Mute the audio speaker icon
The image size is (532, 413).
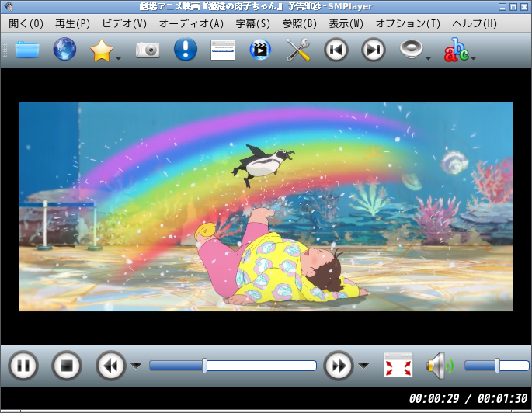click(x=440, y=365)
